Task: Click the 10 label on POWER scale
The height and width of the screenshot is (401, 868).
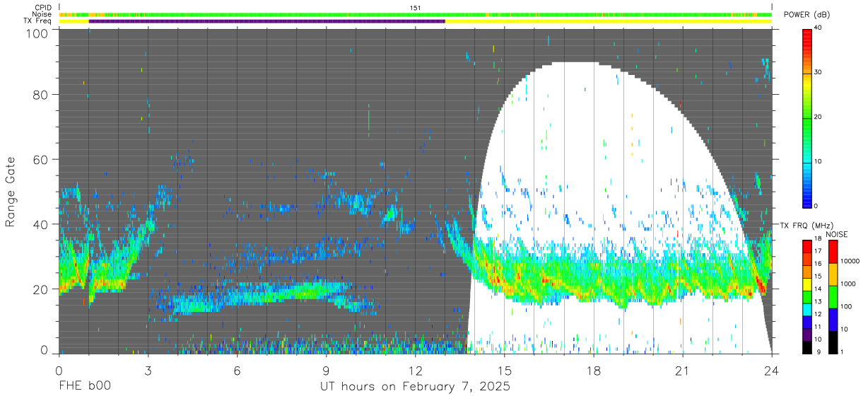Action: click(819, 161)
